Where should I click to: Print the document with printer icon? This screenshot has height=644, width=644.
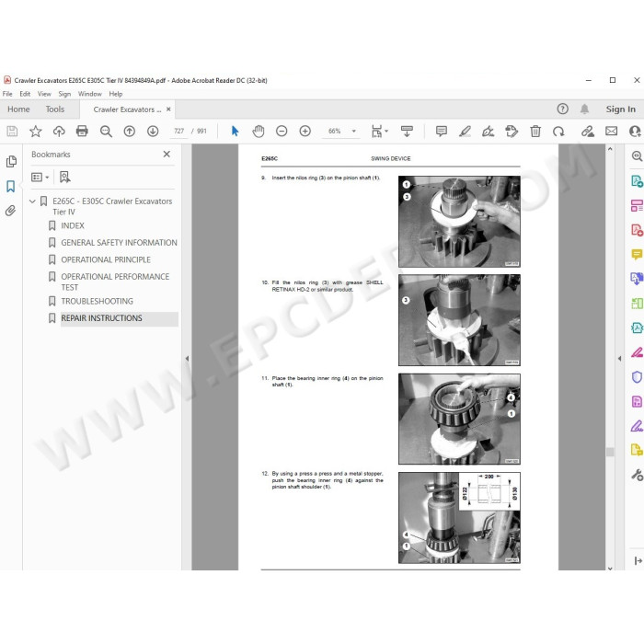(x=82, y=131)
